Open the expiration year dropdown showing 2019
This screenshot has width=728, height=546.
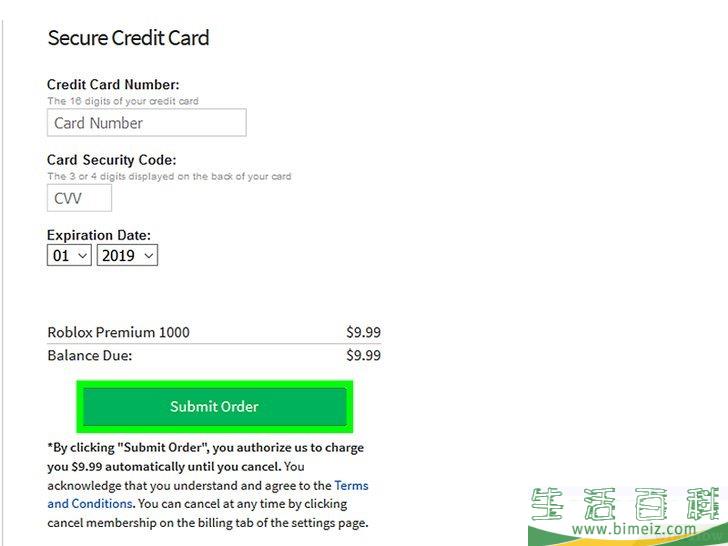click(x=127, y=255)
